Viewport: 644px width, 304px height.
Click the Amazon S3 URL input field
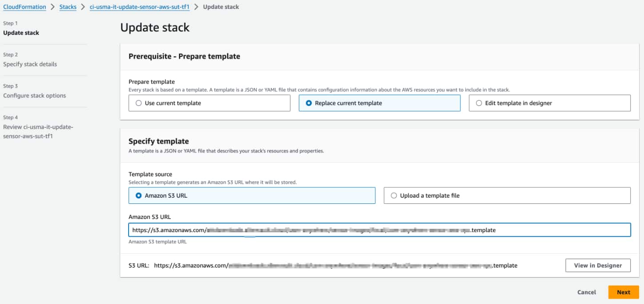[379, 230]
